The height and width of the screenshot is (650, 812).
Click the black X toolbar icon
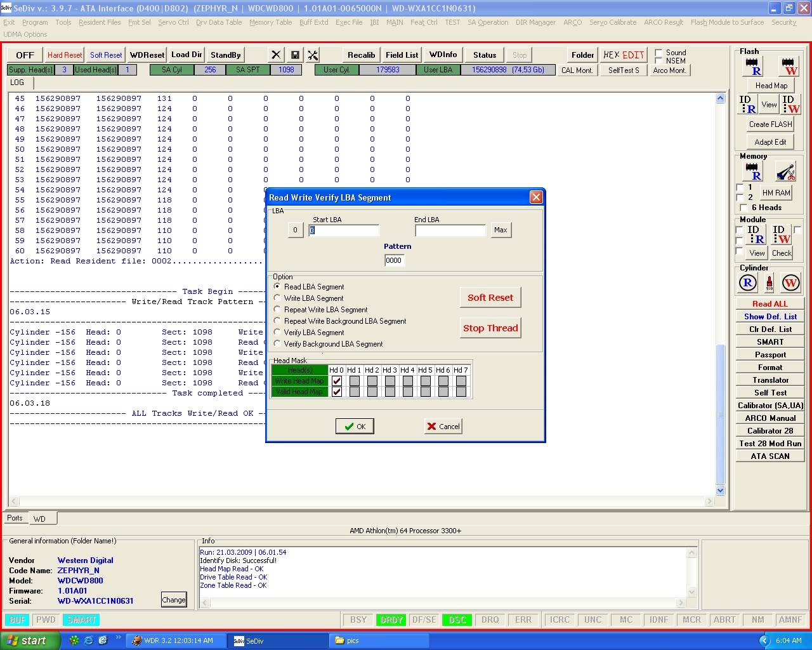[276, 55]
